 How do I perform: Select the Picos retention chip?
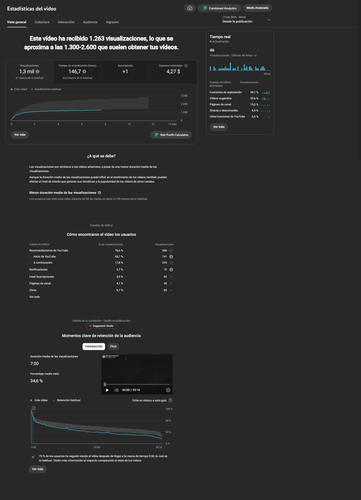pos(113,346)
